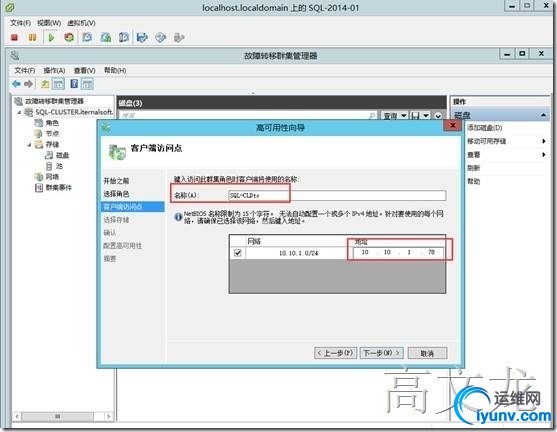
Task: Collapse the 存储 tree node
Action: (30, 145)
